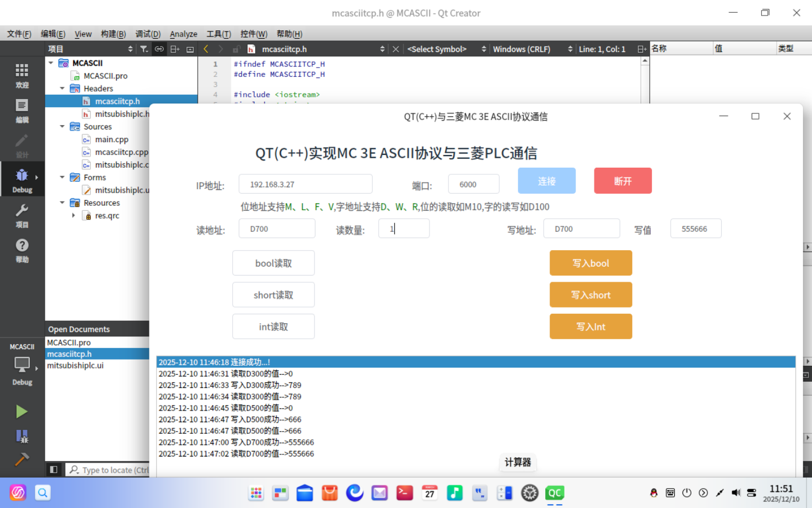The width and height of the screenshot is (812, 508).
Task: Click the 写入short button
Action: 591,295
